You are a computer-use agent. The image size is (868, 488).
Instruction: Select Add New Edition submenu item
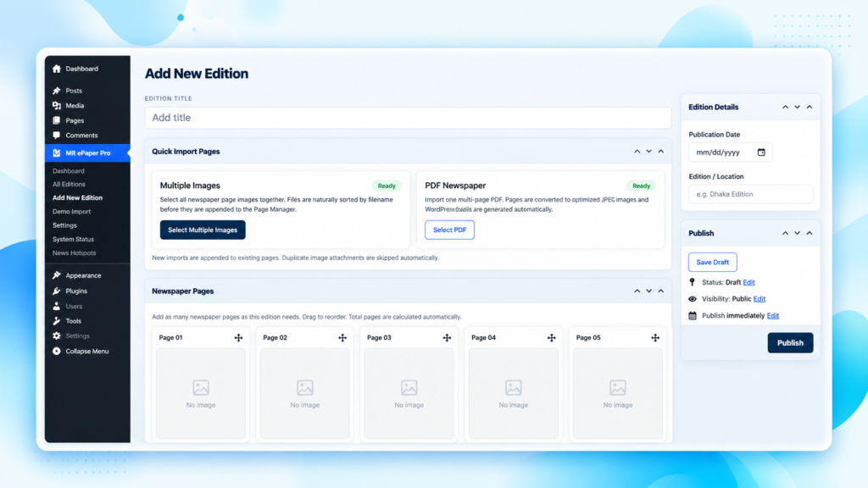click(x=77, y=197)
